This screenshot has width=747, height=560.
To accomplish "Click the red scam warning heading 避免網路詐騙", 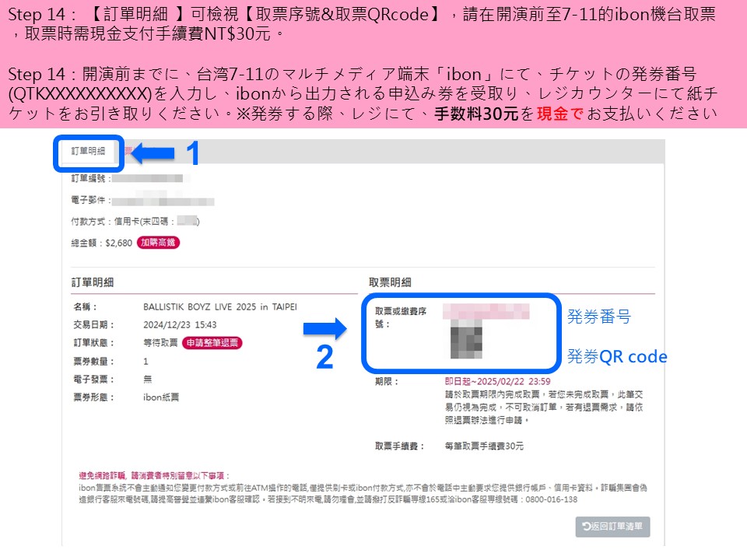I will pos(103,475).
